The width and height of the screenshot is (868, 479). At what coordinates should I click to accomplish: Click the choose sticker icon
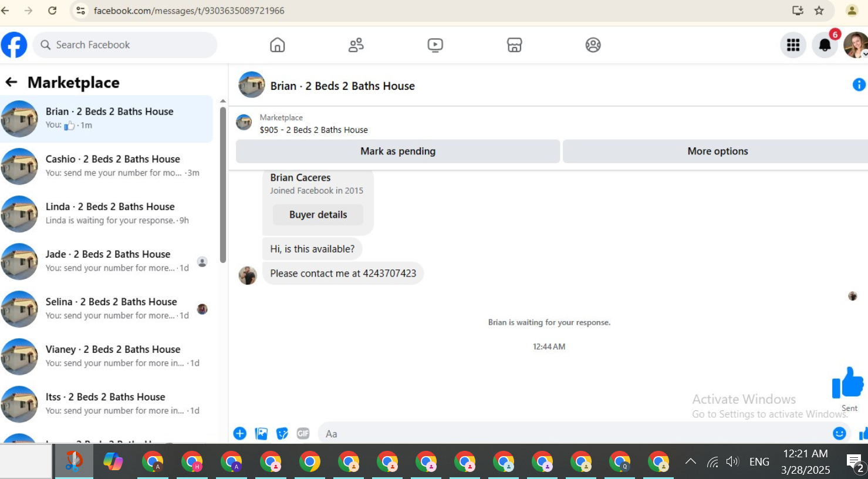[x=282, y=434]
